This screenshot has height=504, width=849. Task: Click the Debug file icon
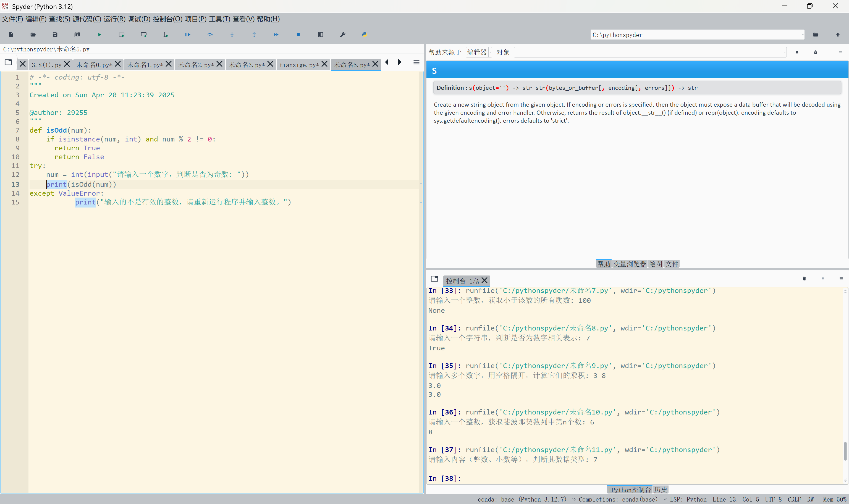coord(188,35)
